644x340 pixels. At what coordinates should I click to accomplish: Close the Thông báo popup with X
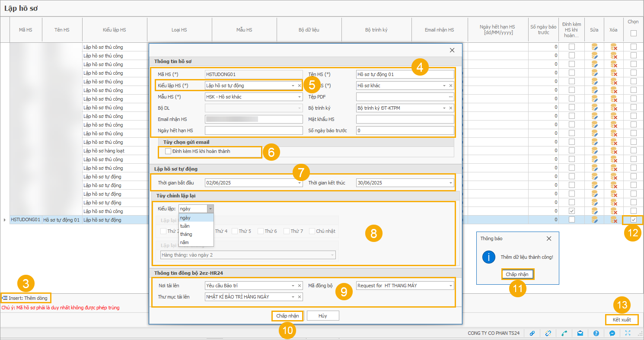pos(549,238)
